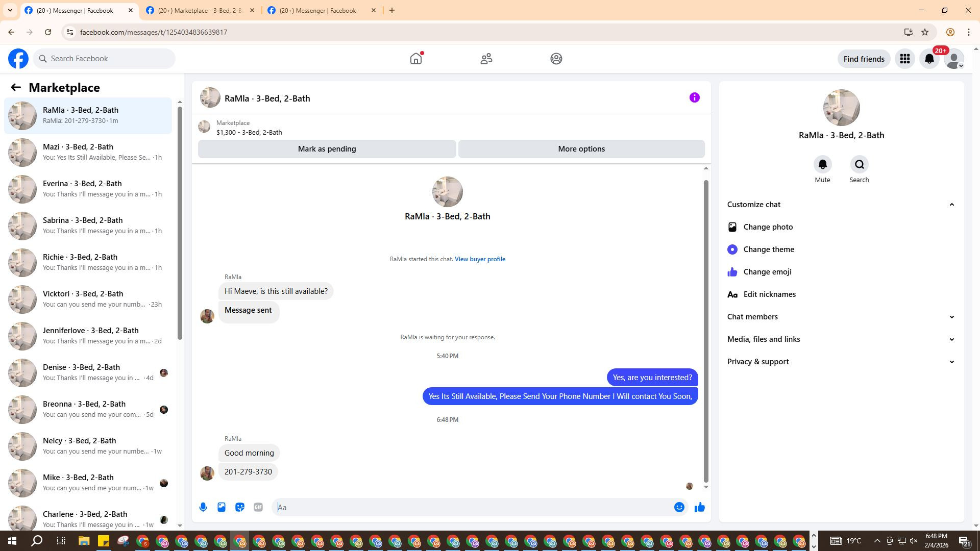Open the View buyer profile link
980x551 pixels.
click(x=480, y=259)
